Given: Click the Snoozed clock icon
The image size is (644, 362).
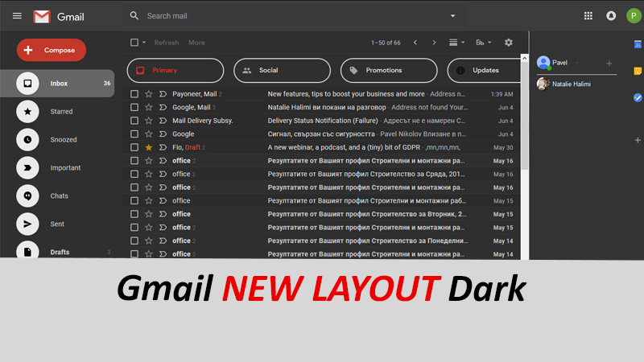Looking at the screenshot, I should (x=27, y=139).
